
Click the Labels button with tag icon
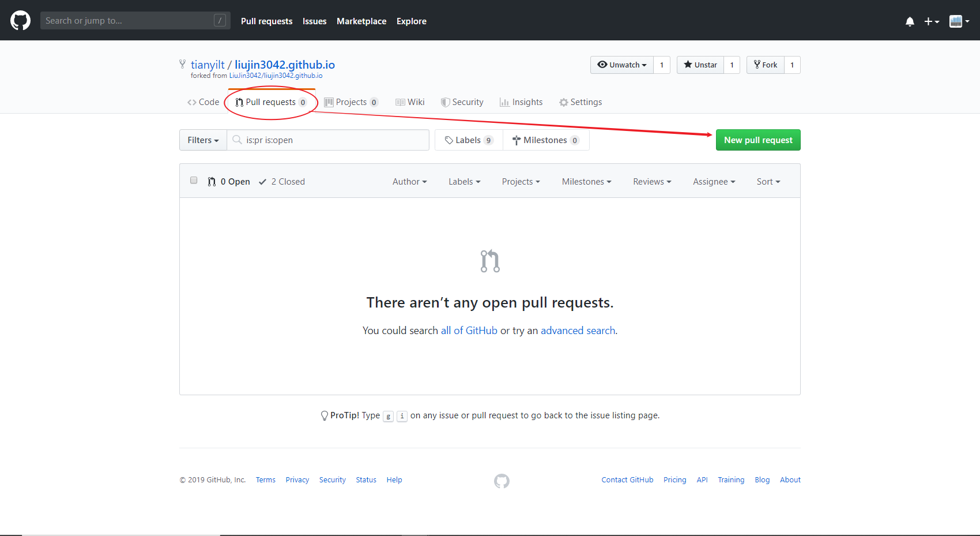[469, 140]
